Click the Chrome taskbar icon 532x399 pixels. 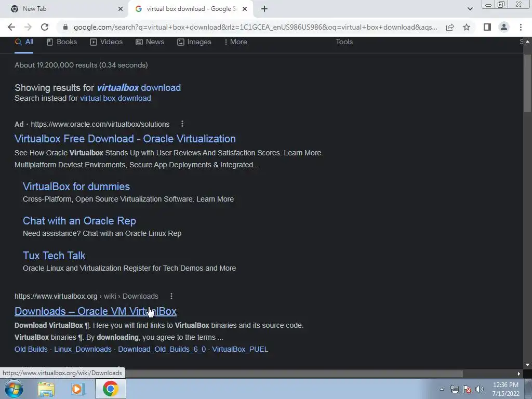pos(110,389)
